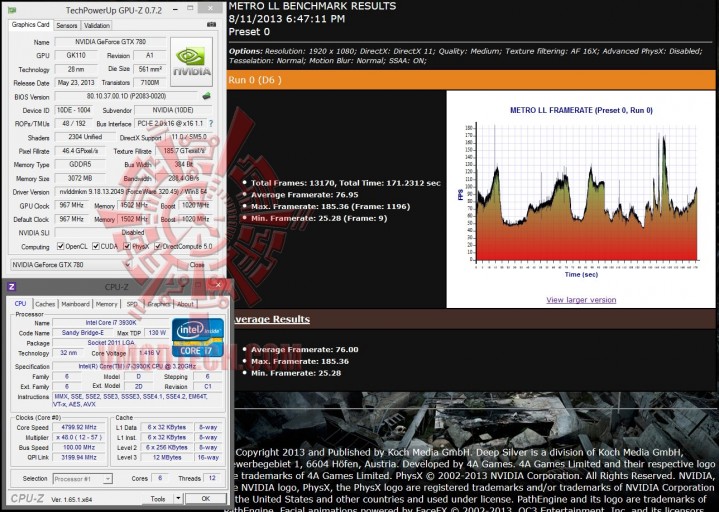The height and width of the screenshot is (512, 719).
Task: Click the GPU-Z title bar app icon
Action: click(x=11, y=10)
